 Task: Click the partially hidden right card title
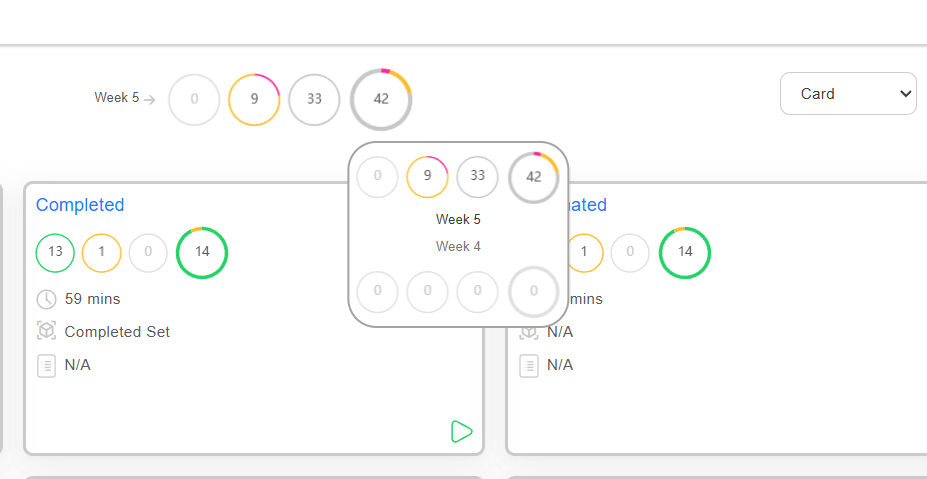tap(588, 205)
